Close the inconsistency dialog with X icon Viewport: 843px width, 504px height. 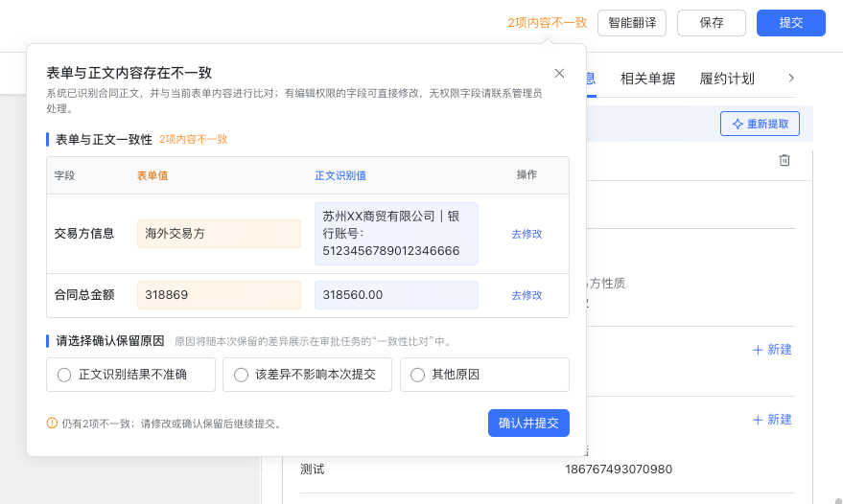point(559,73)
